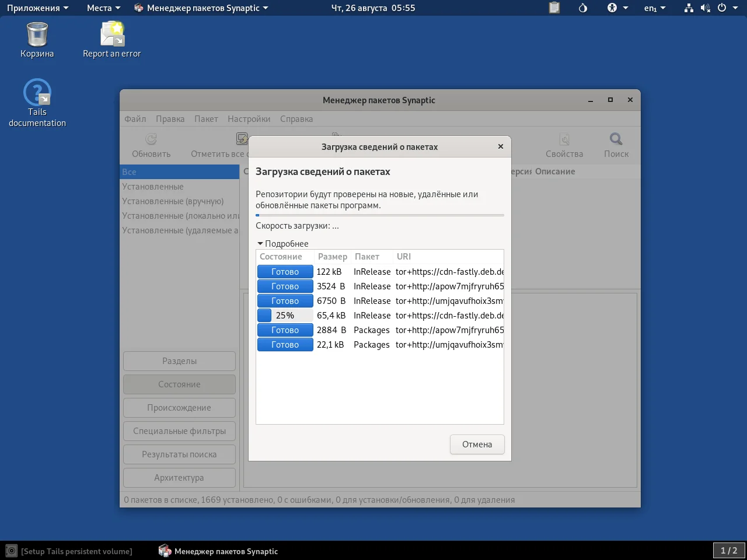The height and width of the screenshot is (560, 747).
Task: Click the 6750 B size cell
Action: point(331,301)
